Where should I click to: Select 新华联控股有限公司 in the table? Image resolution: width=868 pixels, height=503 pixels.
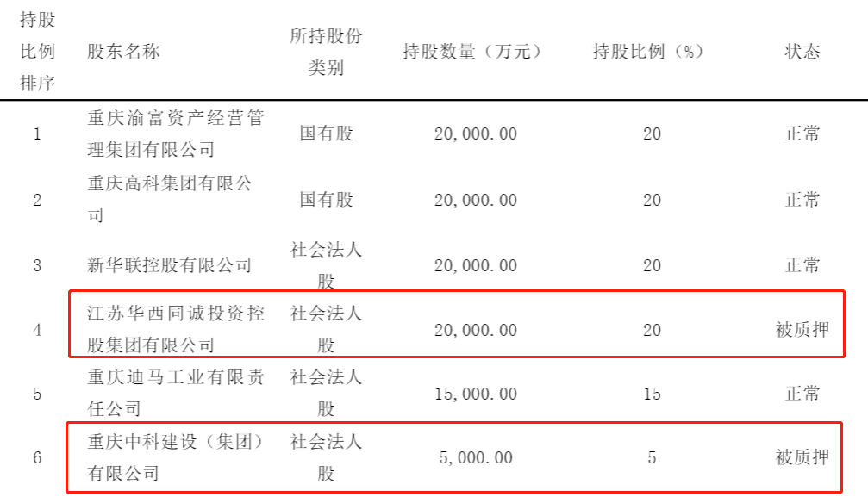[170, 265]
